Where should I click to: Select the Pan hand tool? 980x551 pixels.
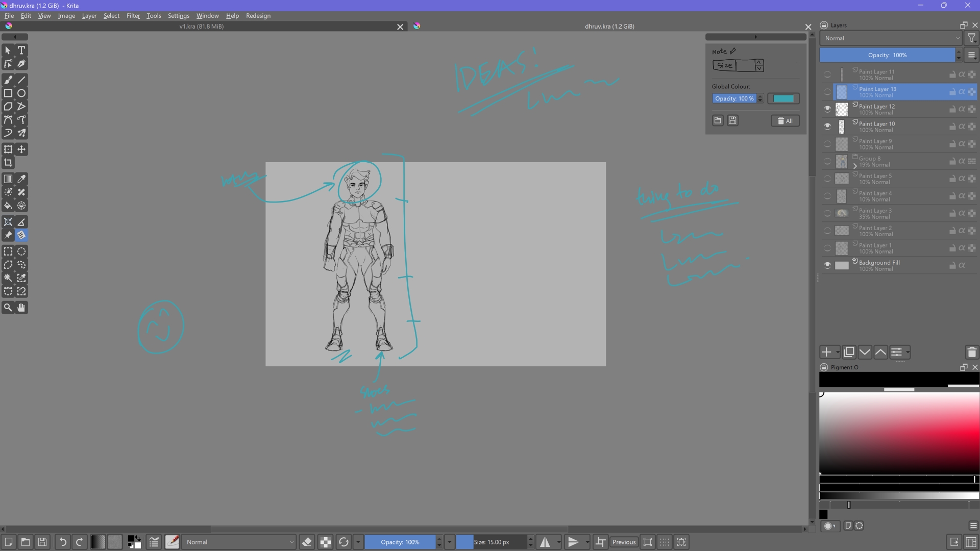point(21,308)
